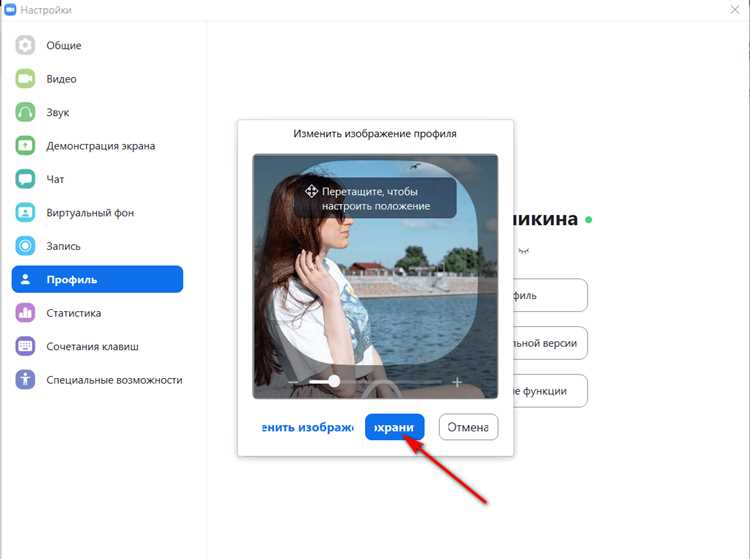Image resolution: width=750 pixels, height=559 pixels.
Task: Close the Настройки window
Action: coord(735,10)
